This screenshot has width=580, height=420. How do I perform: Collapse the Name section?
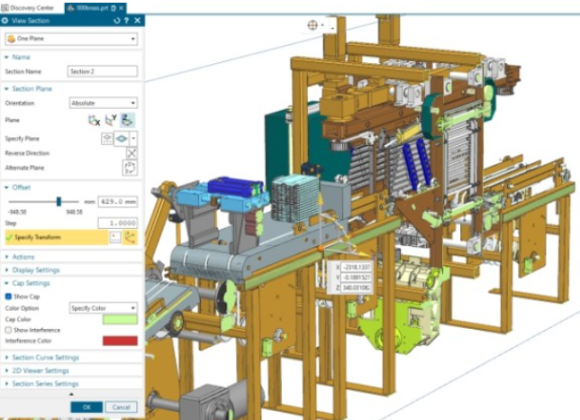pyautogui.click(x=6, y=57)
